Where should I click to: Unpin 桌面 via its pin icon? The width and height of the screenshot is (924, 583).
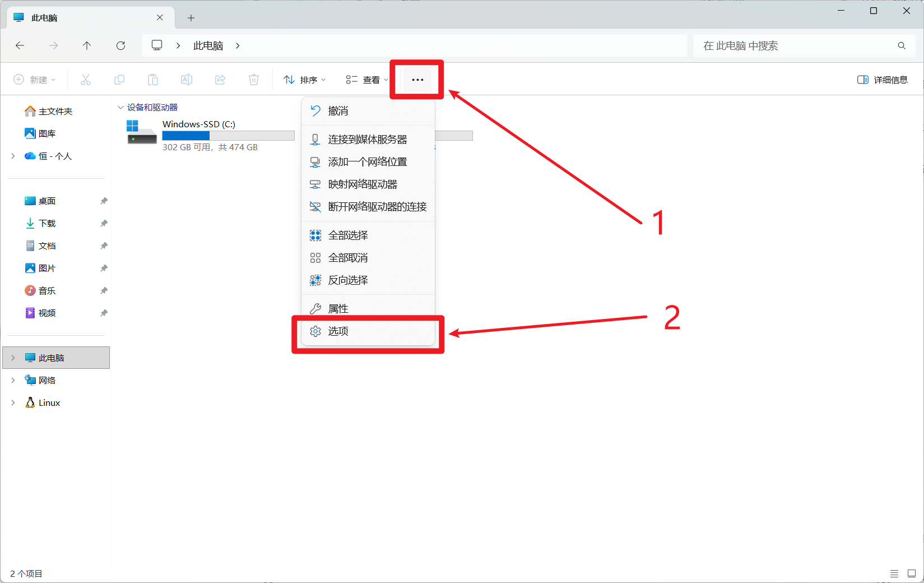(104, 201)
